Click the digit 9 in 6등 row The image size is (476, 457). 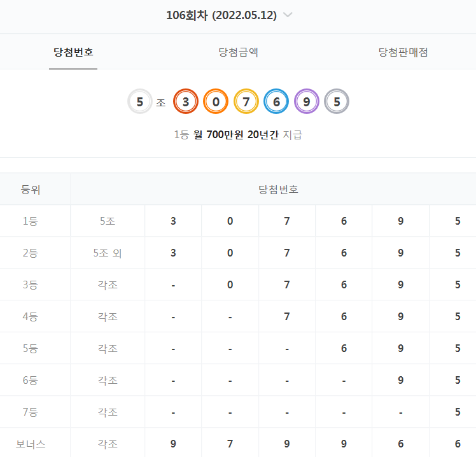click(401, 380)
